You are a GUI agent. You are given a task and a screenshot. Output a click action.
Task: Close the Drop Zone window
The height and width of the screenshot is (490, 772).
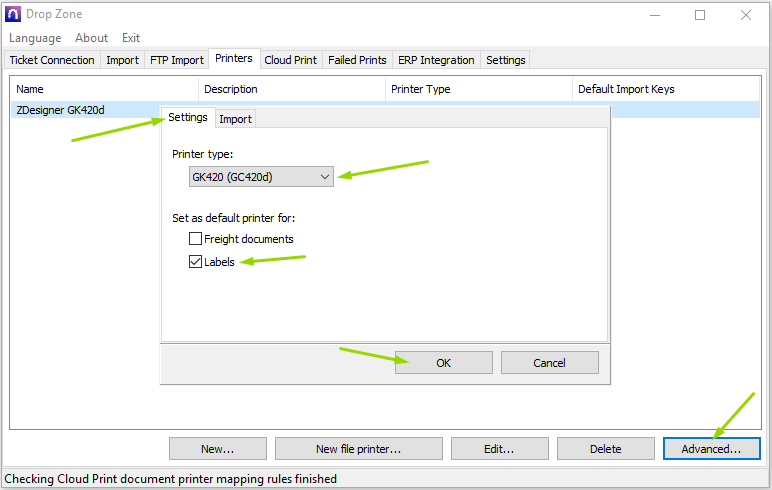click(745, 15)
